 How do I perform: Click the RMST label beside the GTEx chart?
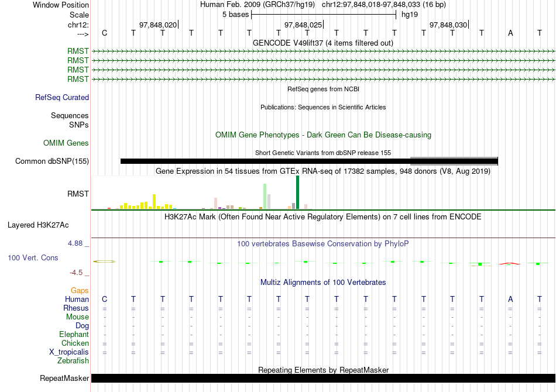(78, 194)
